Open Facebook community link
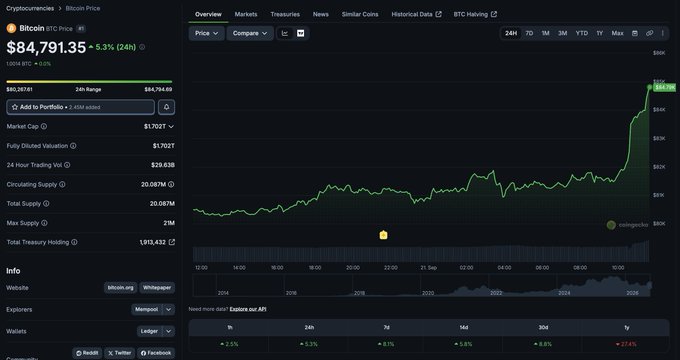This screenshot has height=360, width=680. point(156,353)
